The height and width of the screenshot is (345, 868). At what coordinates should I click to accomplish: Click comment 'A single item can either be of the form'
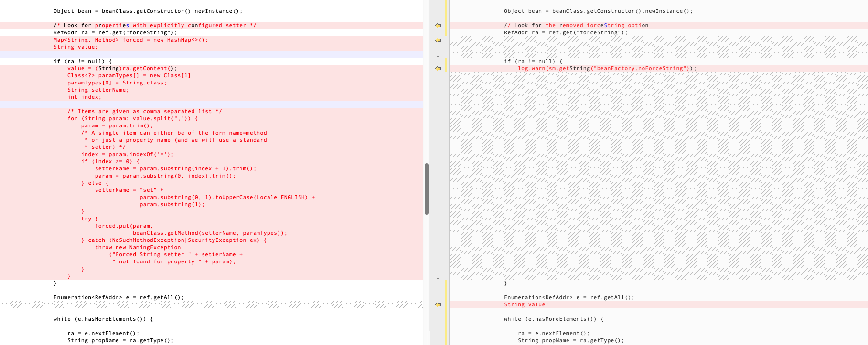point(174,133)
